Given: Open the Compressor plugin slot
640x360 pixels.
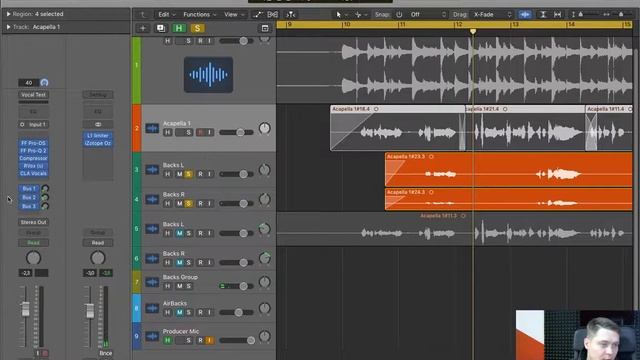Looking at the screenshot, I should pos(33,158).
